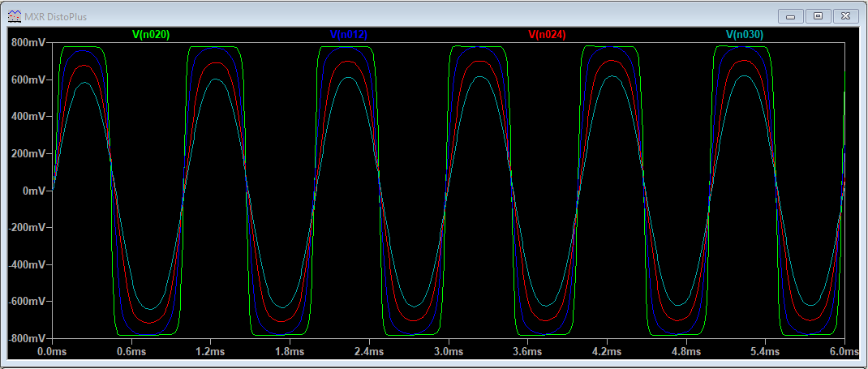The image size is (868, 369).
Task: Click the blue V(n012) trace label
Action: [x=349, y=34]
